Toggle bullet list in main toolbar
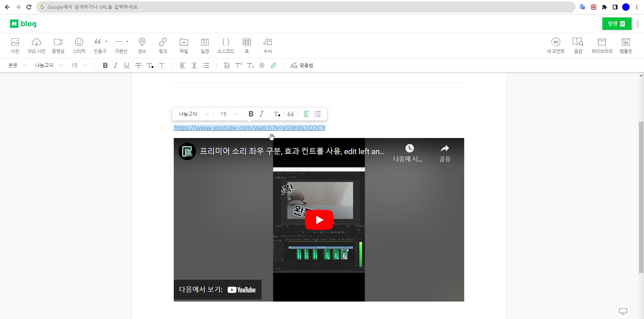The image size is (644, 319). click(x=206, y=65)
